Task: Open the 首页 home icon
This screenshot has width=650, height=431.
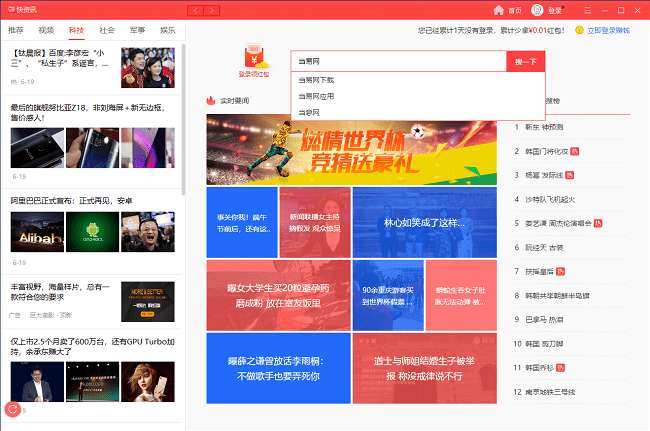Action: point(499,10)
